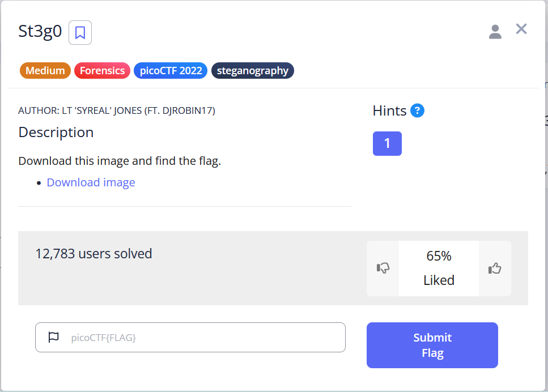Screen dimensions: 548x392
Task: Open the user profile icon
Action: click(495, 32)
